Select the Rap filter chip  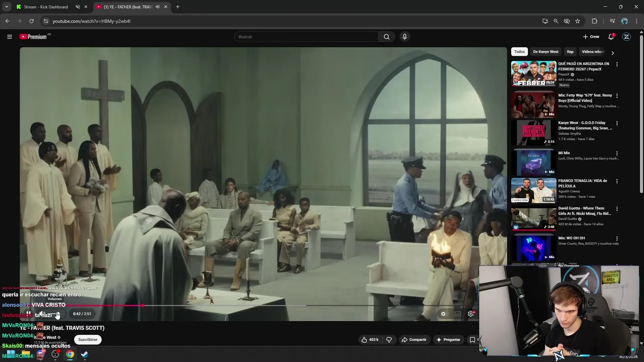point(570,52)
